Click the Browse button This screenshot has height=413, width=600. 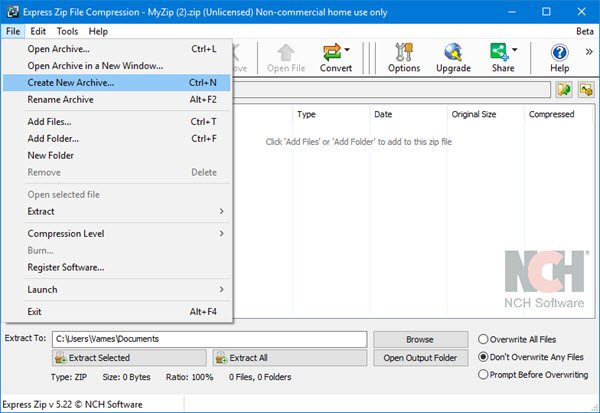tap(420, 340)
